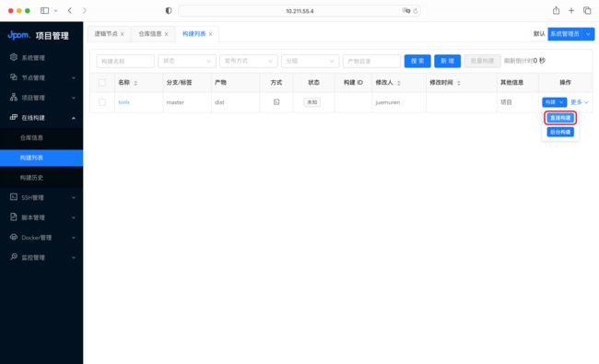Expand the 监控管理 menu
Viewport: 599px width, 364px height.
point(74,257)
